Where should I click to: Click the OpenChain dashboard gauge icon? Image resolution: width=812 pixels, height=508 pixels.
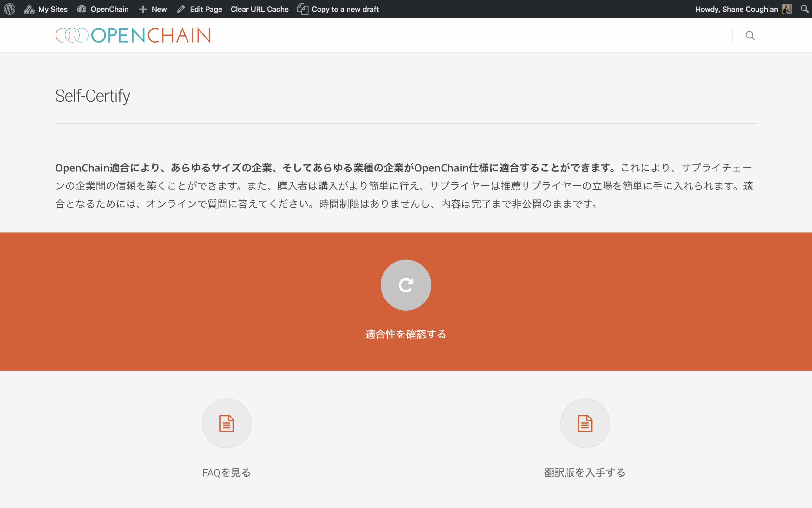[82, 9]
